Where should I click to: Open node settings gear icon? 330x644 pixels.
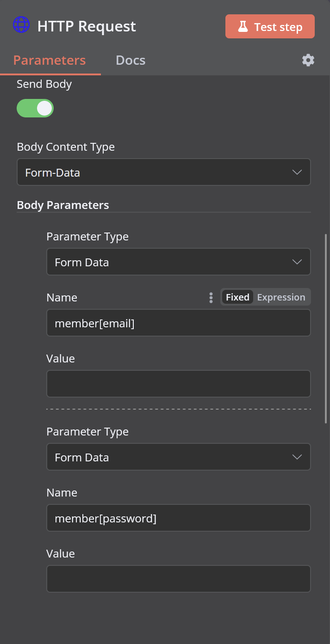click(308, 60)
